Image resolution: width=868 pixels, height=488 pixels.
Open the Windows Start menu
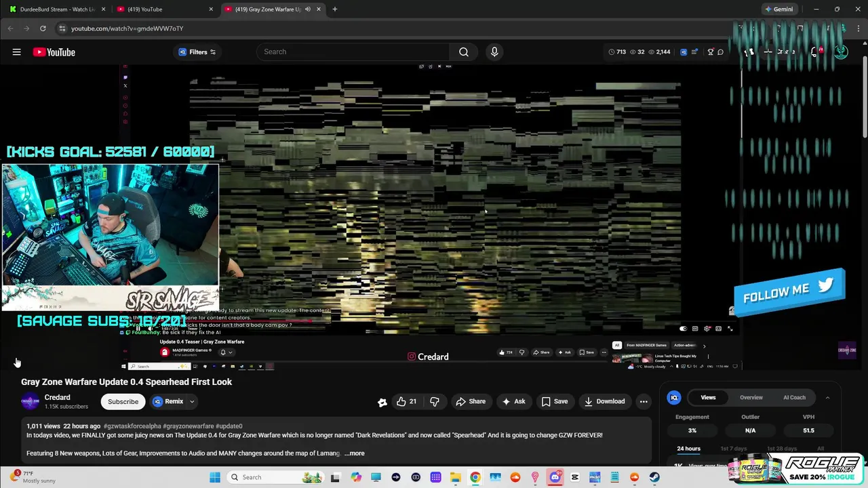click(215, 477)
